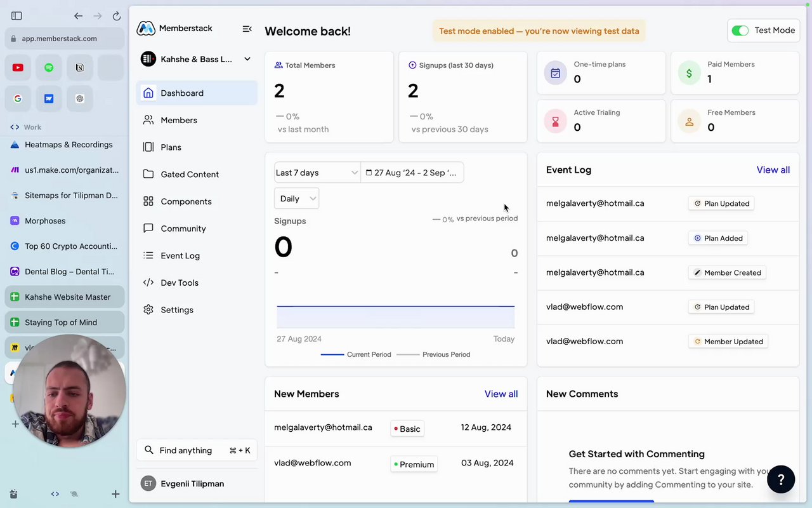
Task: Open the Spotify pinned tab icon
Action: (49, 67)
